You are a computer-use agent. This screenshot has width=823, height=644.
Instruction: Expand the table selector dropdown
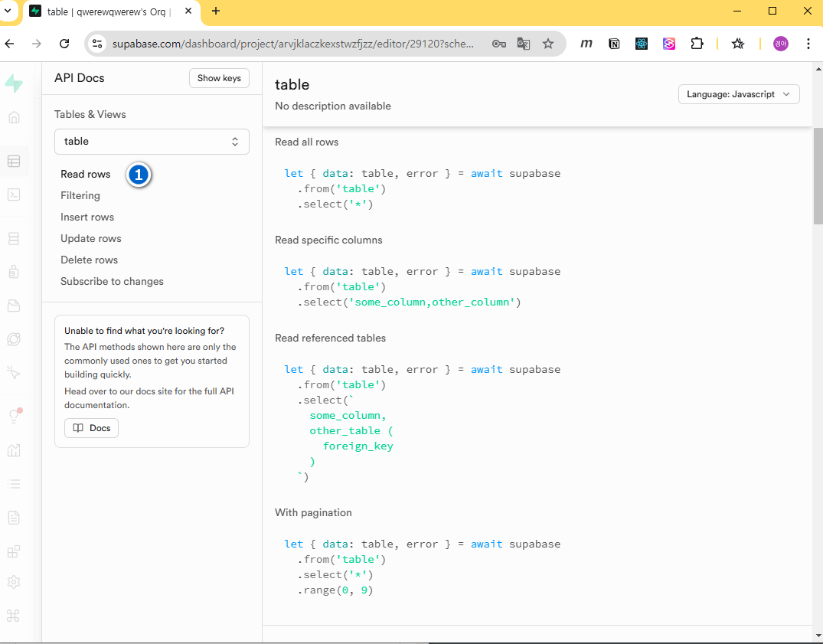pyautogui.click(x=152, y=142)
